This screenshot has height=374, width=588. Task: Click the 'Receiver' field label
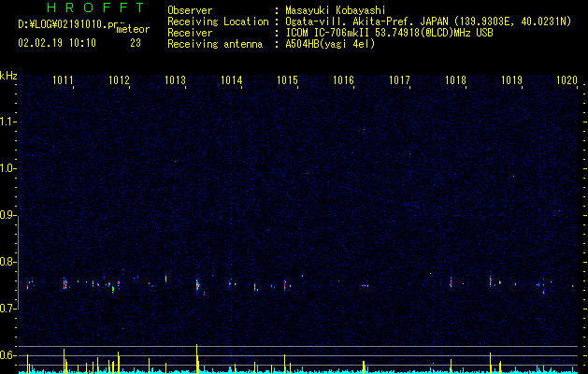click(x=190, y=33)
